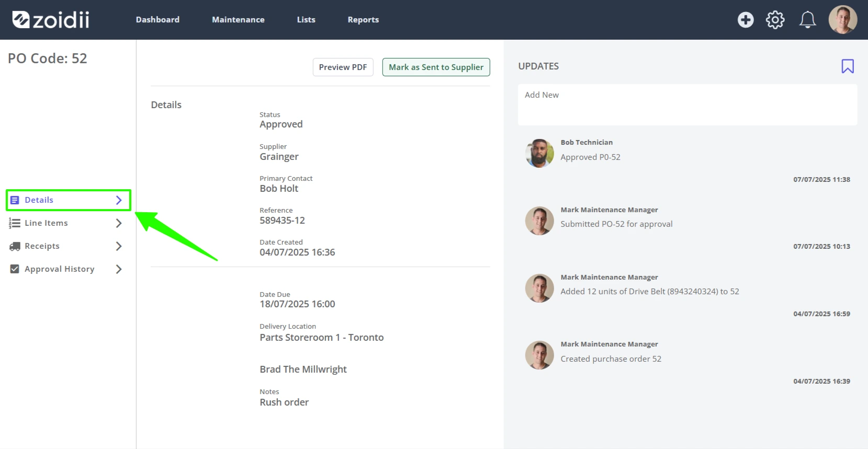Click date created 04/07/2025 16:36

pos(297,252)
